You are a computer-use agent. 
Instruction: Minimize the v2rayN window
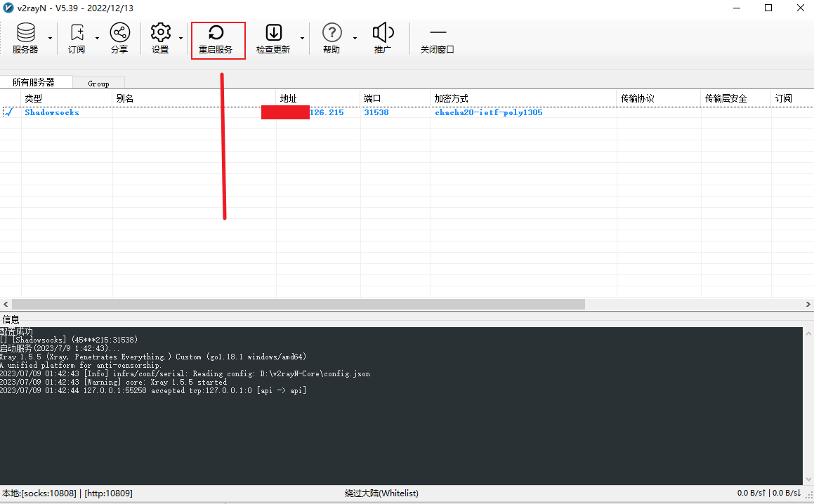tap(737, 8)
